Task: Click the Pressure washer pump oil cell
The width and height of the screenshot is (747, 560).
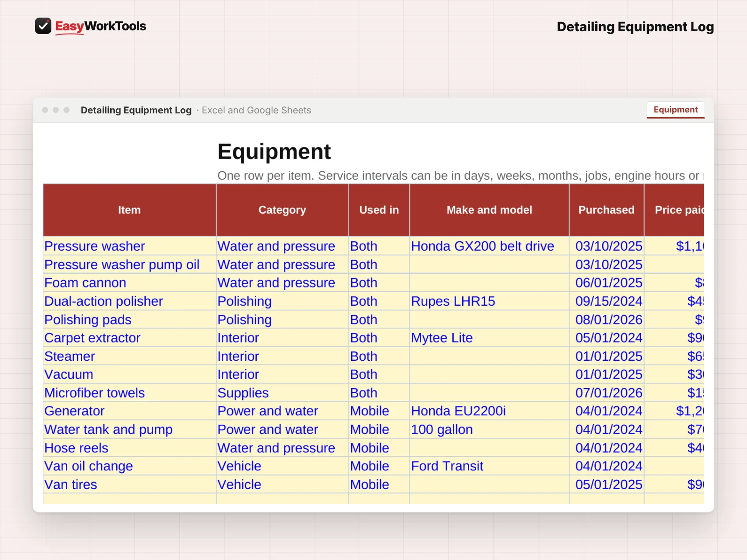Action: pyautogui.click(x=129, y=265)
